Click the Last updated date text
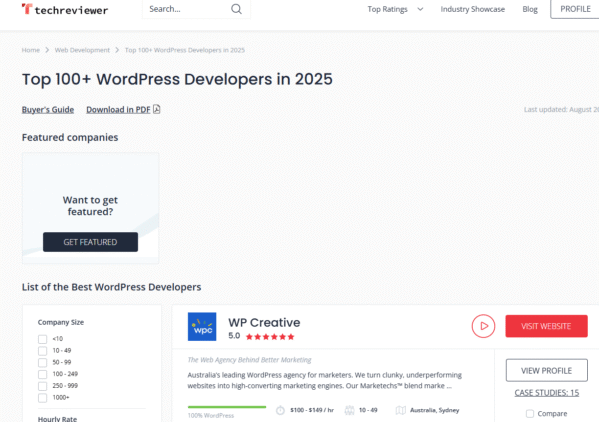The width and height of the screenshot is (599, 422). point(561,110)
